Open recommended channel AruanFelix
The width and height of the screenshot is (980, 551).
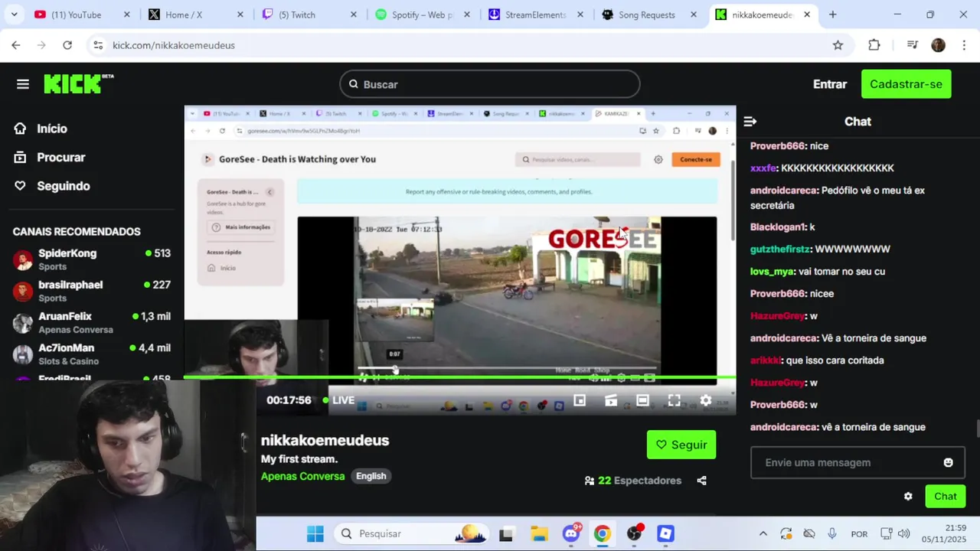[x=92, y=322]
